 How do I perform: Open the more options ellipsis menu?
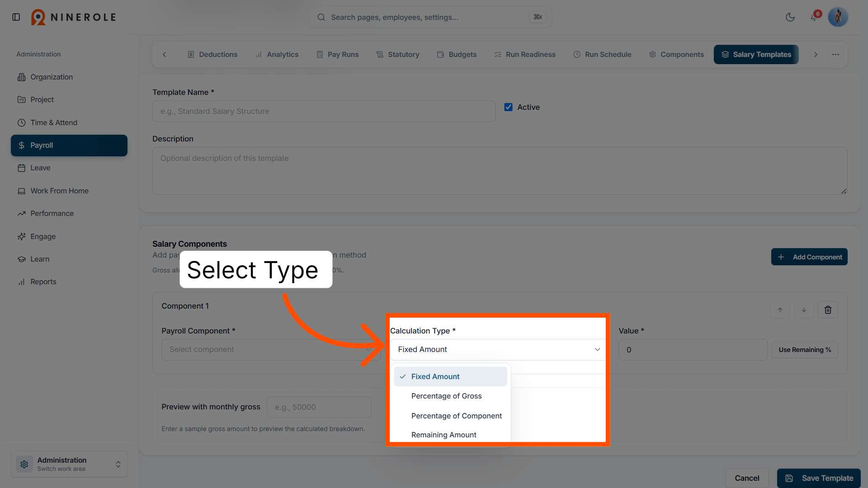[x=835, y=55]
